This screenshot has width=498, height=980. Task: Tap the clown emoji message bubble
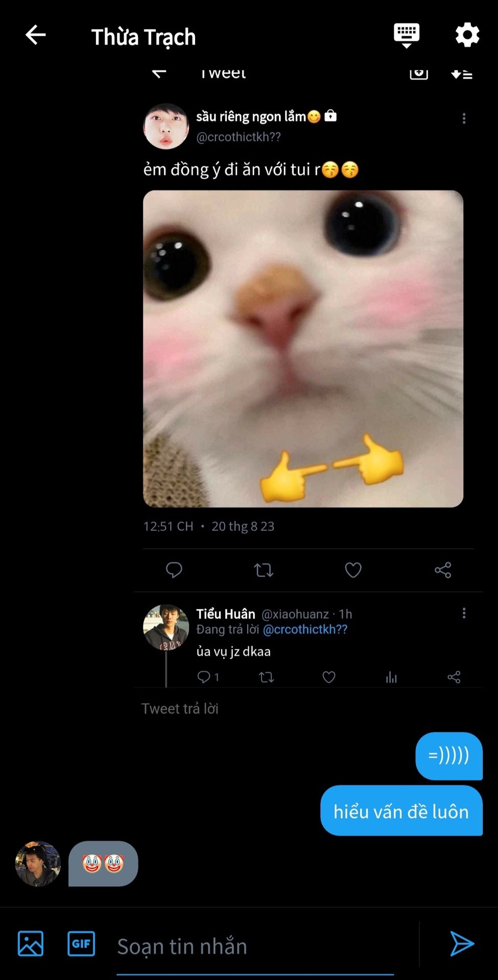coord(103,864)
